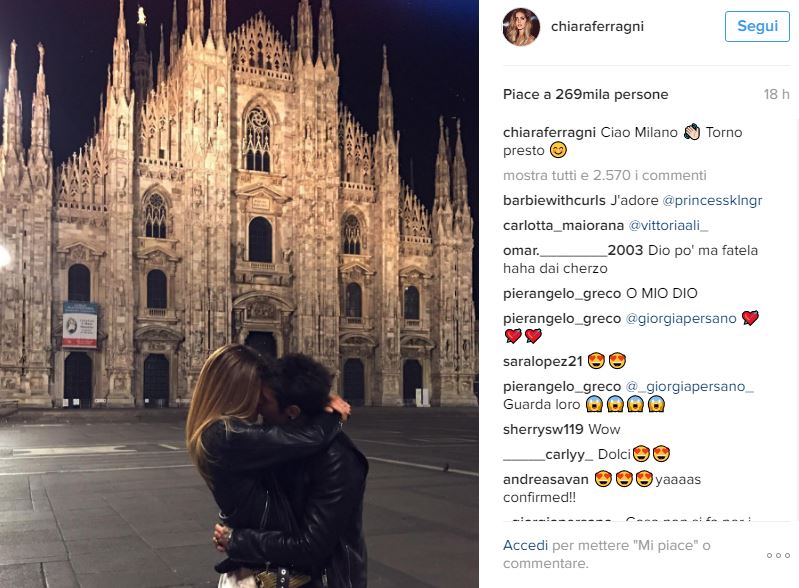
Task: Visit andreasavan commenter profile
Action: [546, 479]
